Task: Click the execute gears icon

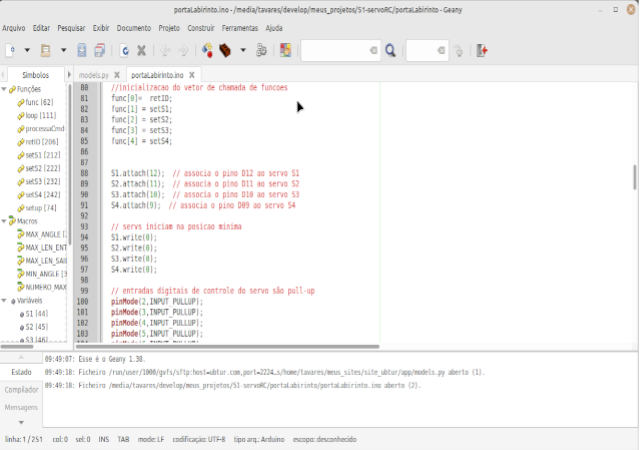Action: (x=261, y=49)
